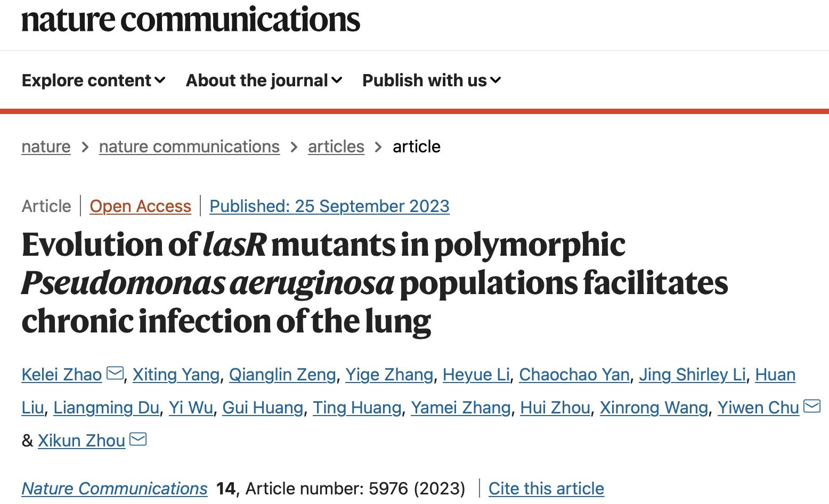Click the Published: 25 September 2023 link

pos(329,206)
